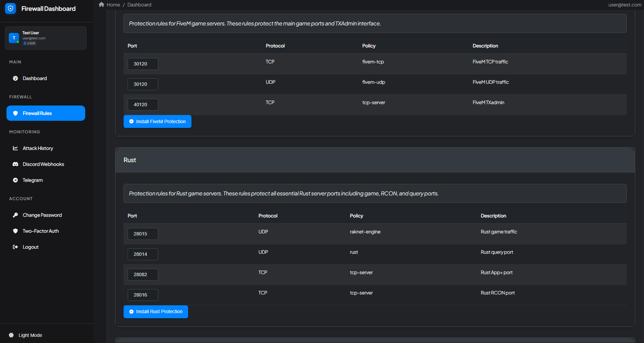Click the 28015 Rust game port field
This screenshot has width=644, height=343.
click(x=143, y=234)
